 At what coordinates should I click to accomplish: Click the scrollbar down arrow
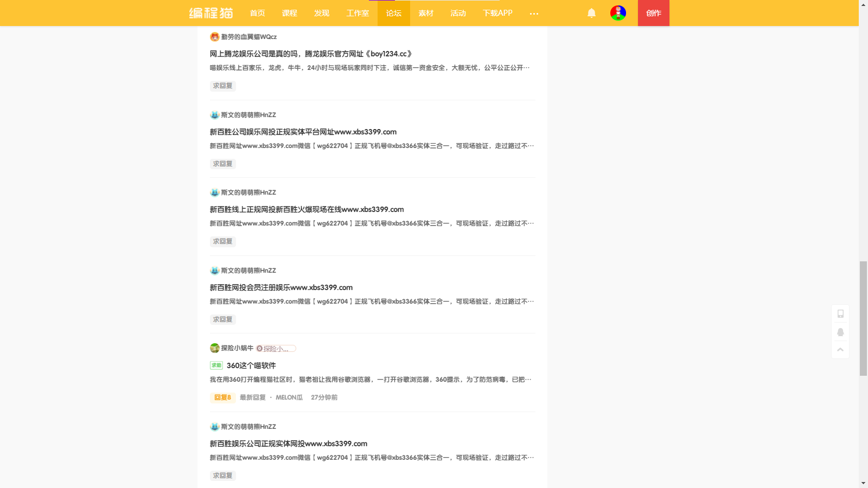(863, 483)
